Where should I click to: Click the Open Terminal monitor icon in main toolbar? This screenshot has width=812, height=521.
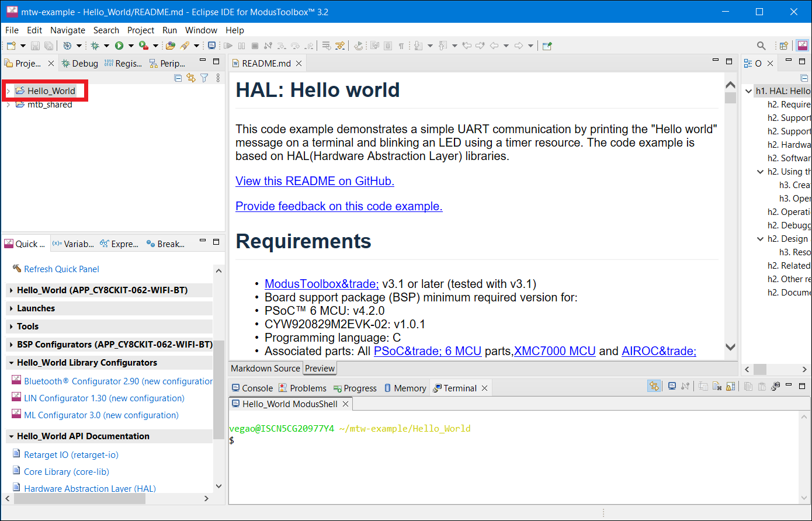211,46
